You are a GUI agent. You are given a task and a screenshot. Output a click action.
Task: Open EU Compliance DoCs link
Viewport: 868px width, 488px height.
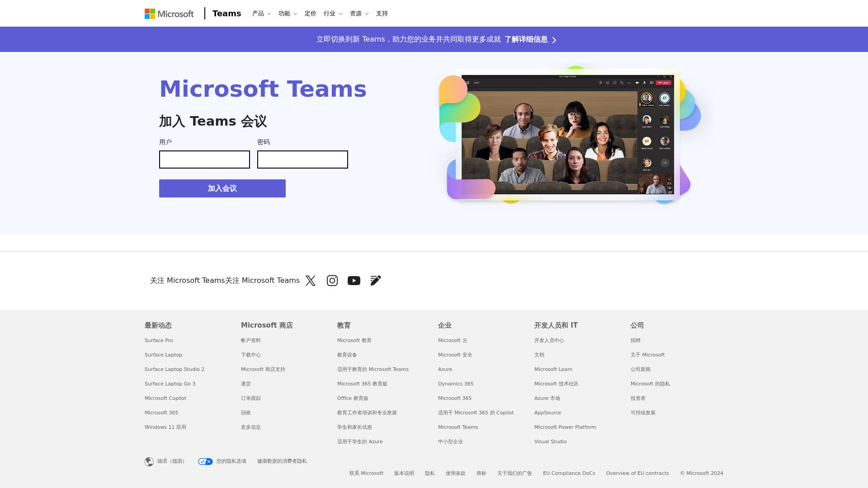(569, 473)
